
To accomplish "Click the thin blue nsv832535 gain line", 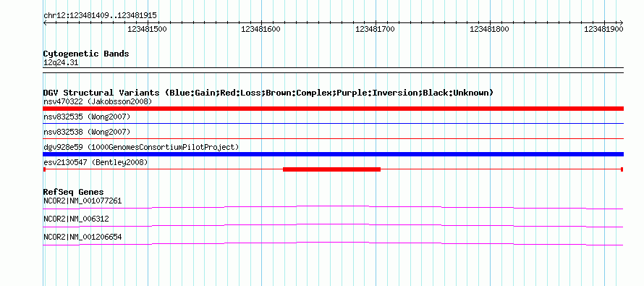I will click(333, 123).
